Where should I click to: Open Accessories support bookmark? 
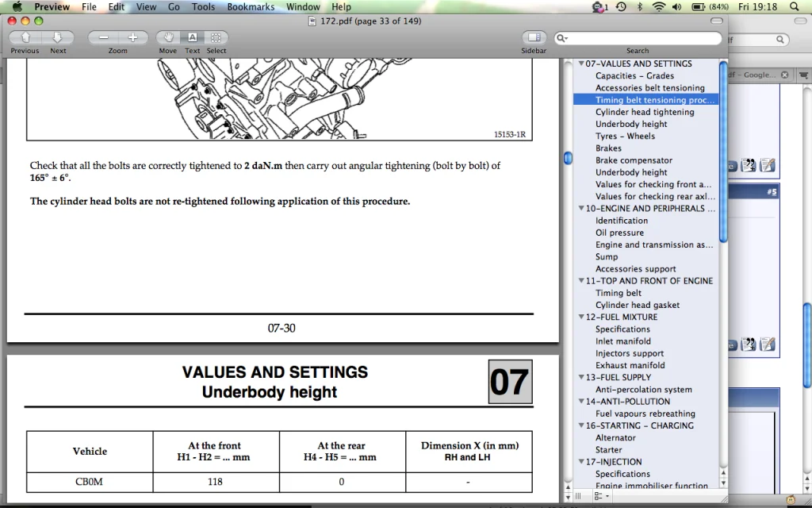635,269
